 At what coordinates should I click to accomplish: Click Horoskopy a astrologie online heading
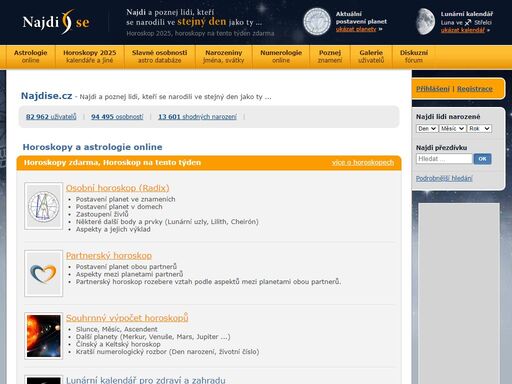point(92,147)
